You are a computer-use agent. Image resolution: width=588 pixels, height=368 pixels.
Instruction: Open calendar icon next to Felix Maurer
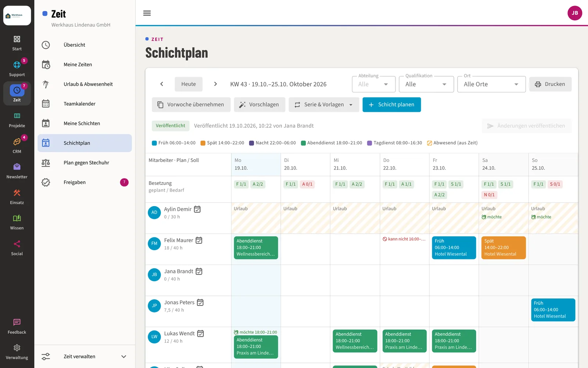pyautogui.click(x=199, y=240)
